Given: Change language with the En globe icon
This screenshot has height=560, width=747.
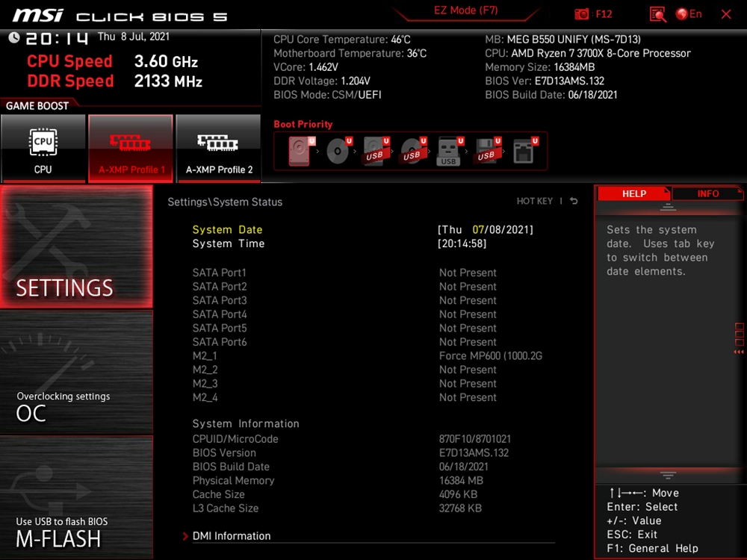Looking at the screenshot, I should [x=689, y=13].
